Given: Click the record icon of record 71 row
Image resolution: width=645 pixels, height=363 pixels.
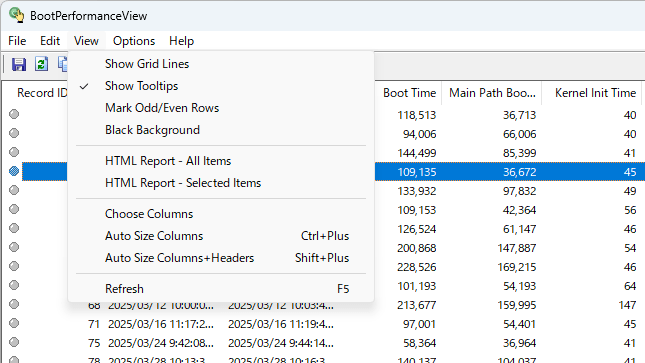Looking at the screenshot, I should (14, 323).
